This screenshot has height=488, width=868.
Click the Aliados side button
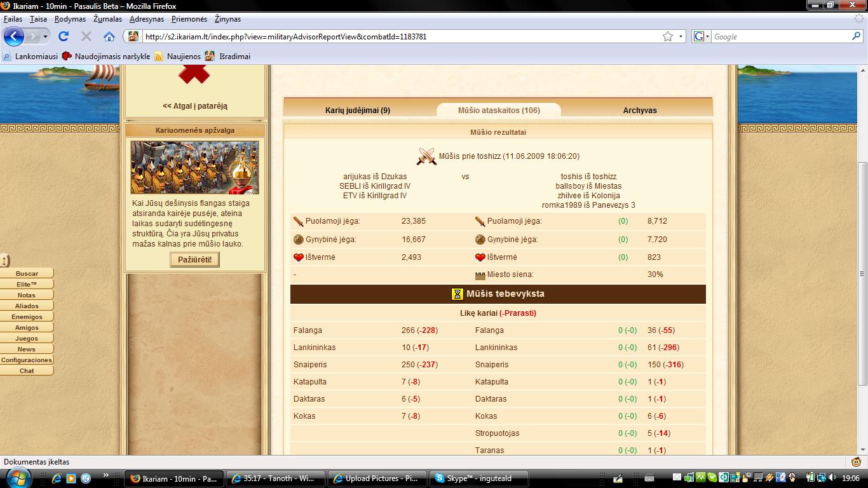27,306
